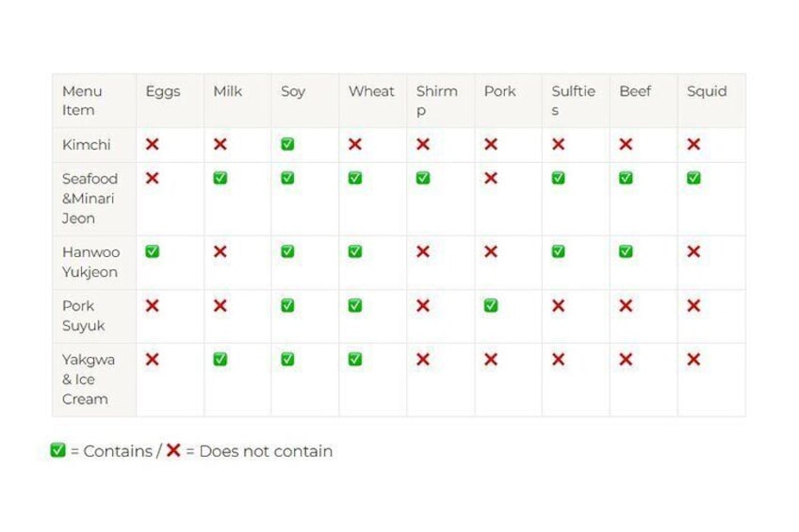
Task: Click the green check icon in the legend
Action: tap(58, 450)
